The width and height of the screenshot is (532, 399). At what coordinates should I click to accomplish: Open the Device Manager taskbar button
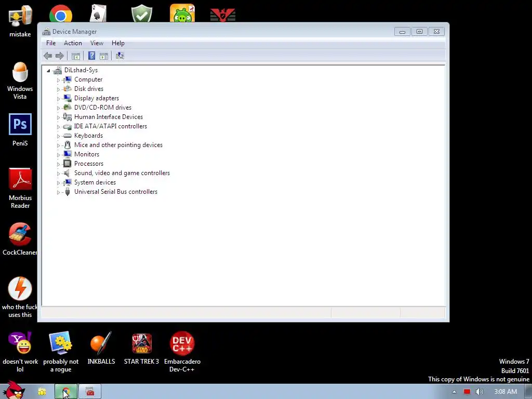(90, 392)
